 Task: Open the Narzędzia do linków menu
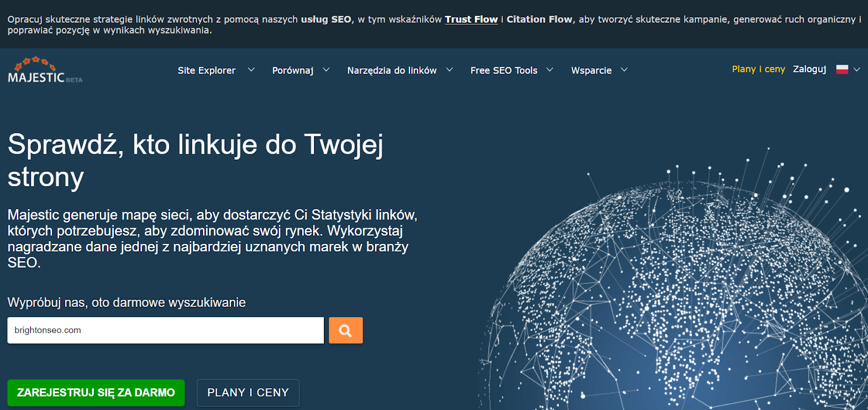pos(392,70)
